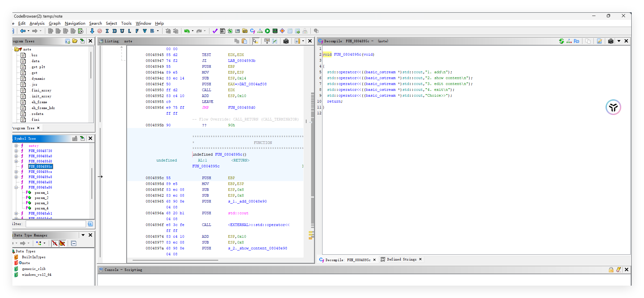Click the Undo arrow in the toolbar
This screenshot has height=298, width=644.
(187, 31)
